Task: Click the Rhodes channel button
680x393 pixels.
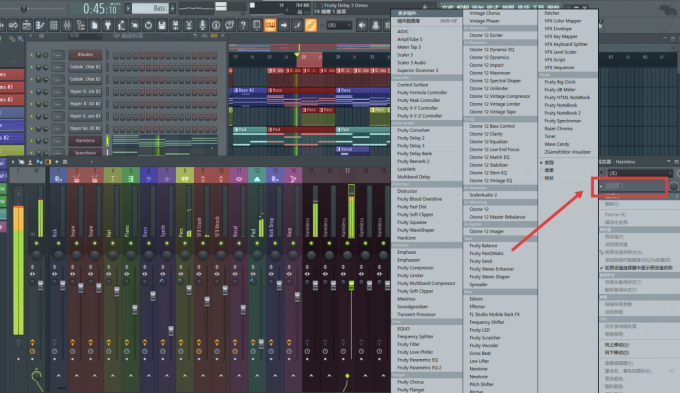Action: pyautogui.click(x=85, y=55)
